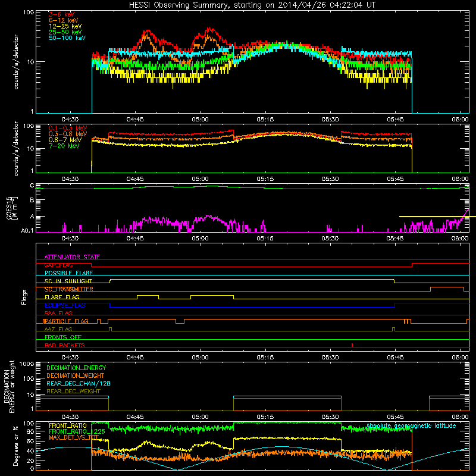Click the Flags vertical axis title

pyautogui.click(x=24, y=297)
